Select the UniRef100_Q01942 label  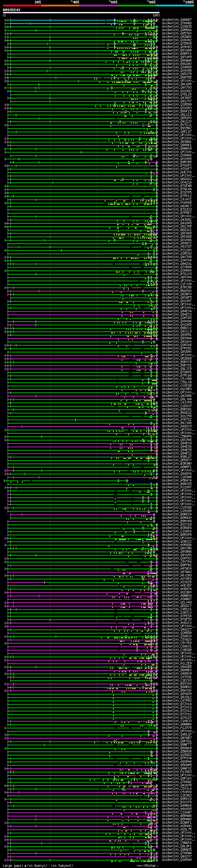pos(177,91)
